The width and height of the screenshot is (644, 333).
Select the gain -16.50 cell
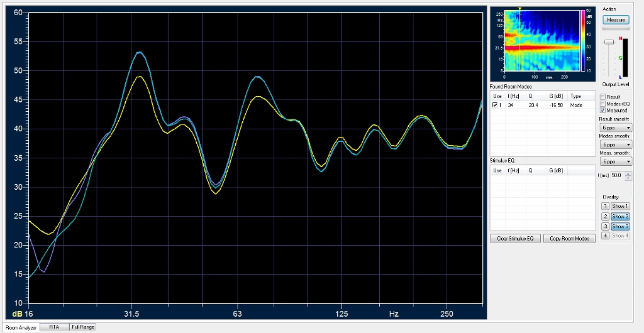tap(556, 106)
